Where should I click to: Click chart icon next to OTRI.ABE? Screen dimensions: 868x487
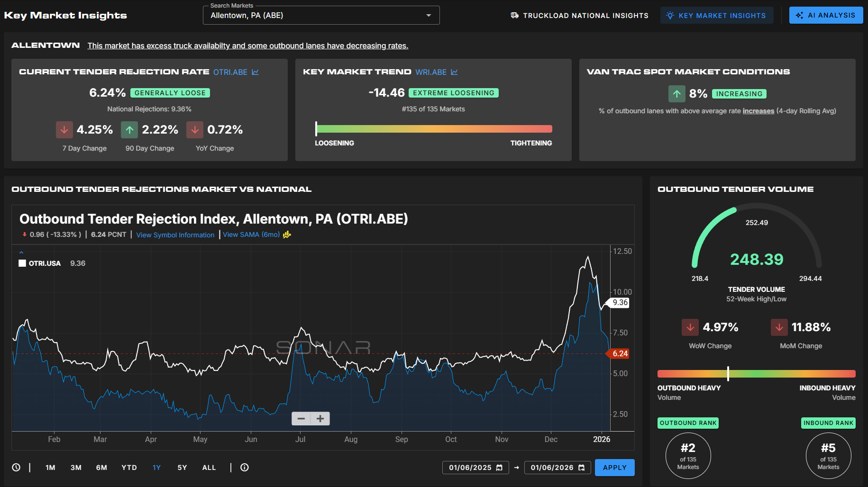click(255, 72)
